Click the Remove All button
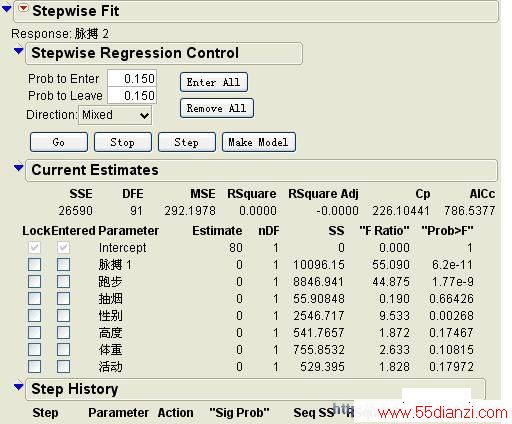The width and height of the screenshot is (512, 424). pyautogui.click(x=217, y=108)
